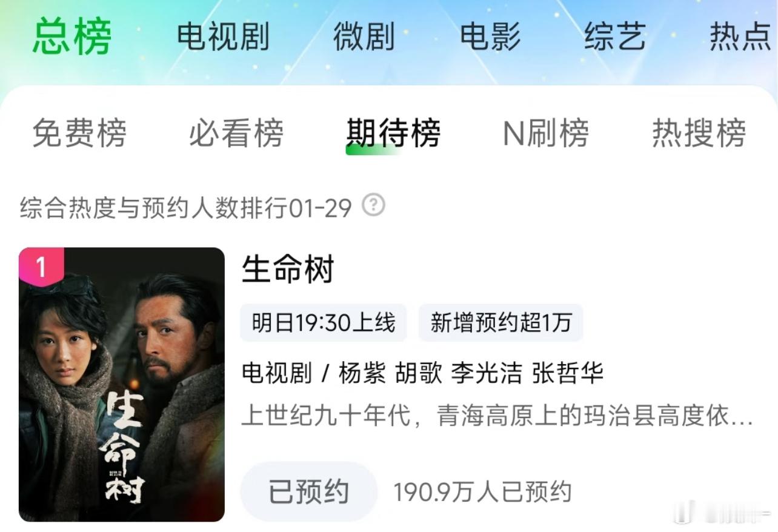778x532 pixels.
Task: Click the cast line 杨紫 胡歌 李光洁
Action: coord(430,373)
